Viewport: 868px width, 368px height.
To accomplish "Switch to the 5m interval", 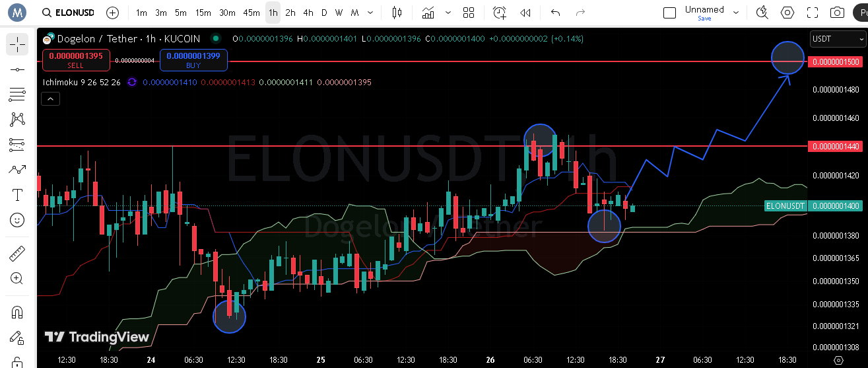I will coord(181,13).
